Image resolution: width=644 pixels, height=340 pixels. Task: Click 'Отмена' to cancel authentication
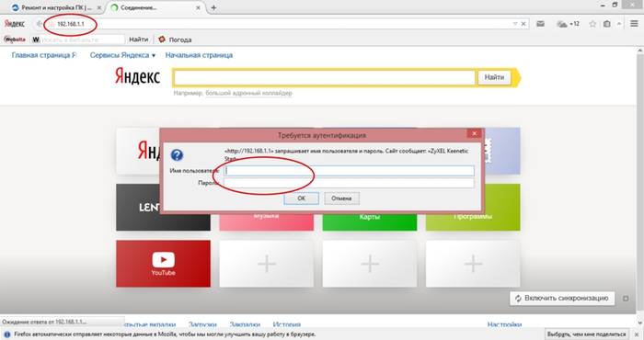(x=341, y=198)
